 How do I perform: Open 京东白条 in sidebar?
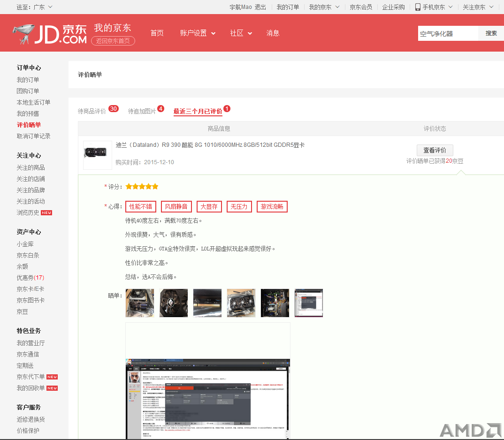point(28,255)
